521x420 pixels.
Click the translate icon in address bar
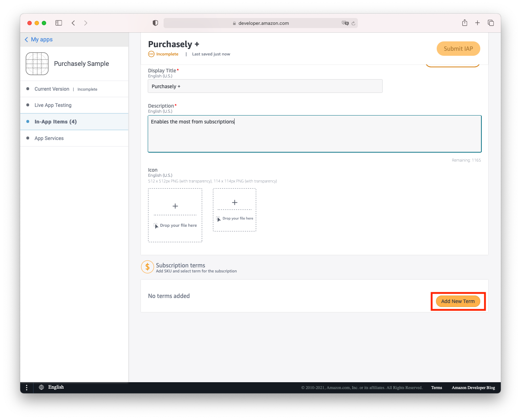click(345, 23)
